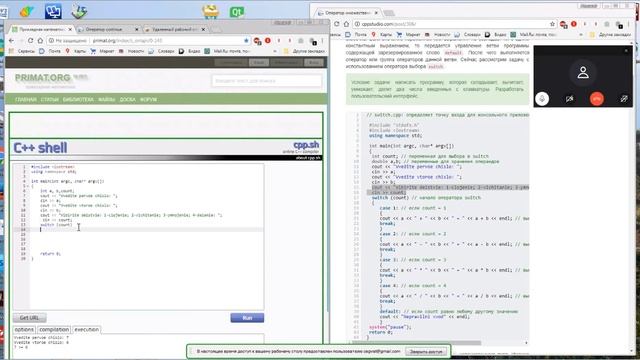Close the video call overlay window
The width and height of the screenshot is (640, 360).
click(x=626, y=51)
